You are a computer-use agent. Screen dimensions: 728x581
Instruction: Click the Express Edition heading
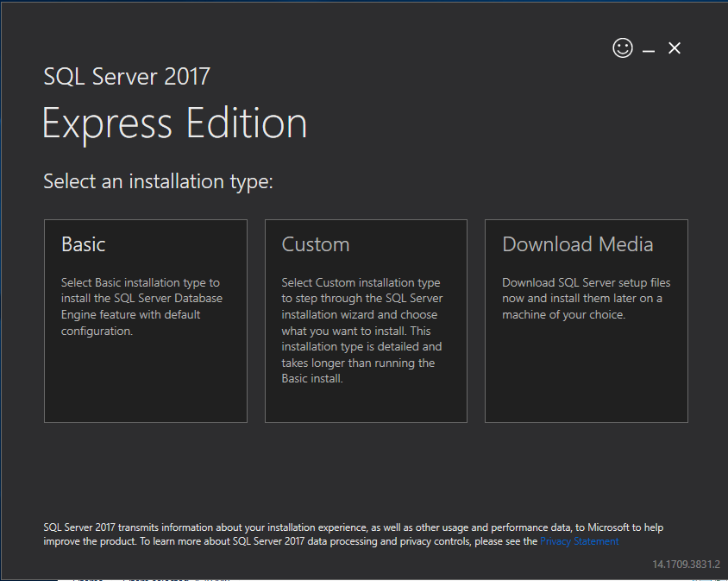(x=174, y=123)
